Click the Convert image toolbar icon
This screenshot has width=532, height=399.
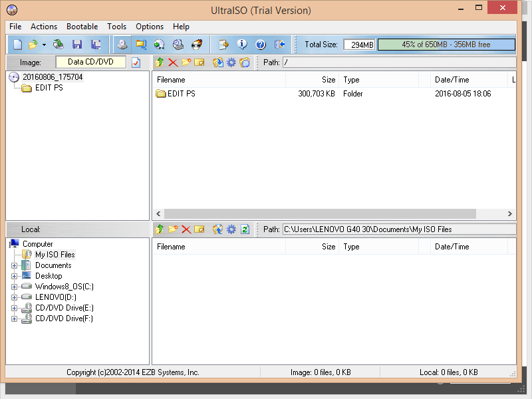159,45
